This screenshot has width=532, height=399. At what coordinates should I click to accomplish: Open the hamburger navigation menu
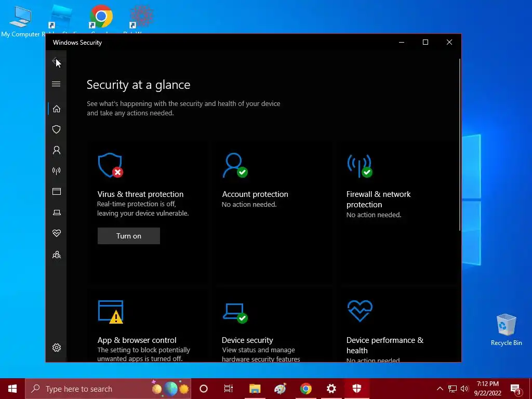click(x=56, y=84)
